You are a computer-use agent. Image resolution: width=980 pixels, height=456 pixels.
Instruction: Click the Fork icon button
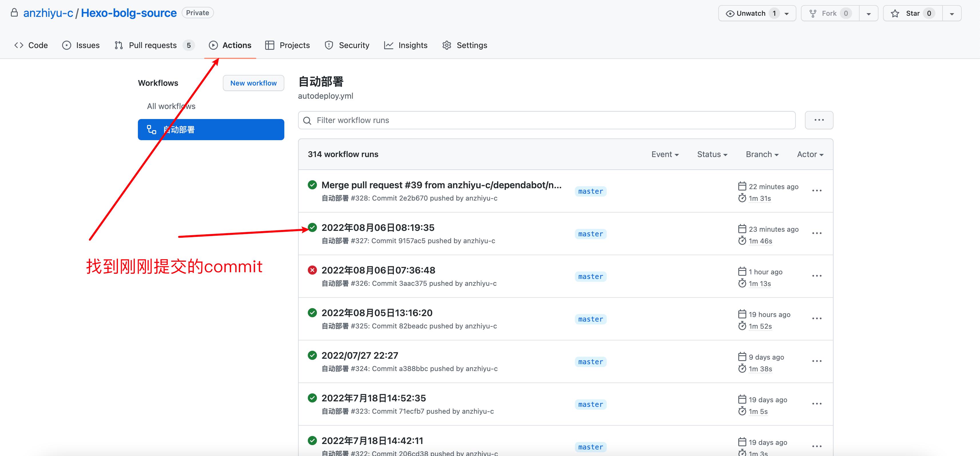click(x=813, y=14)
